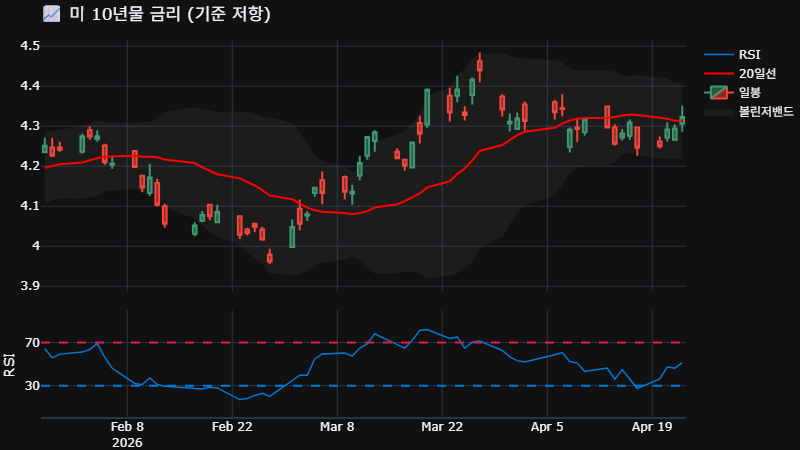Select the Apr 19 date tick label
Viewport: 800px width, 450px height.
(x=652, y=426)
